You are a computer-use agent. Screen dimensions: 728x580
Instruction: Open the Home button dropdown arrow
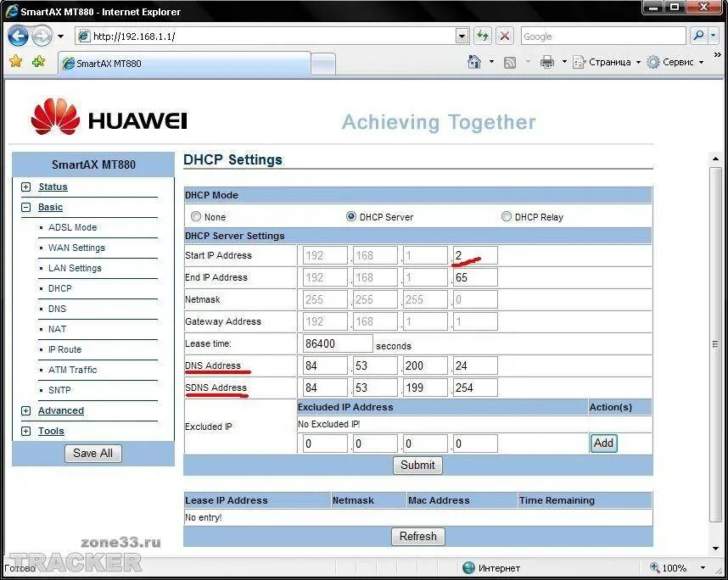tap(491, 62)
